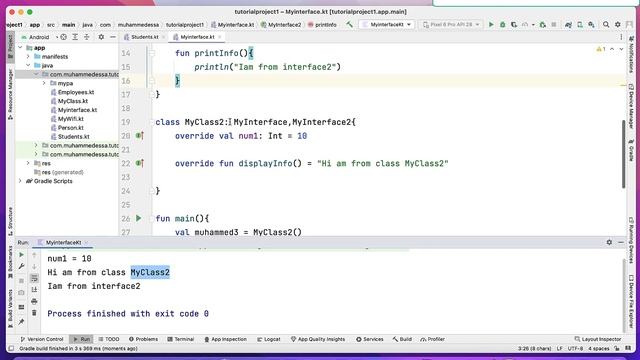
Task: Click Expand All icon in Project panel
Action: [75, 37]
